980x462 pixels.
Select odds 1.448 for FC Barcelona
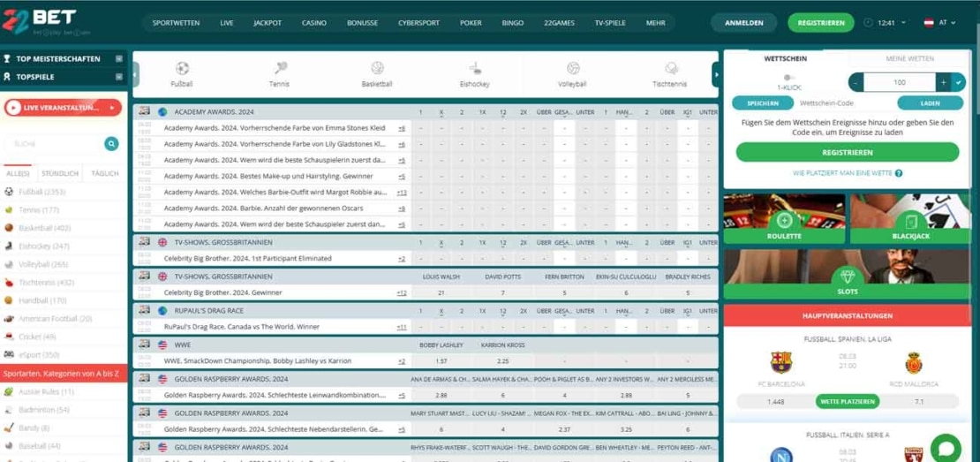pyautogui.click(x=776, y=401)
